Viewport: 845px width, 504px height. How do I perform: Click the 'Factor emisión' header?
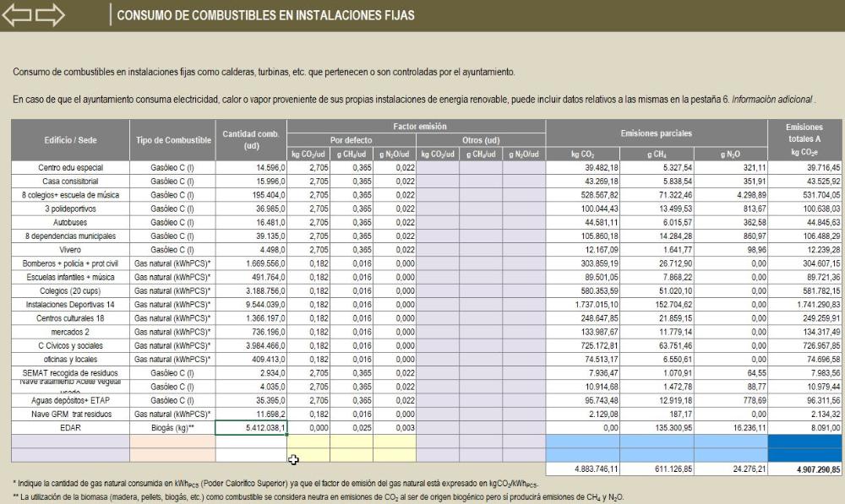416,125
